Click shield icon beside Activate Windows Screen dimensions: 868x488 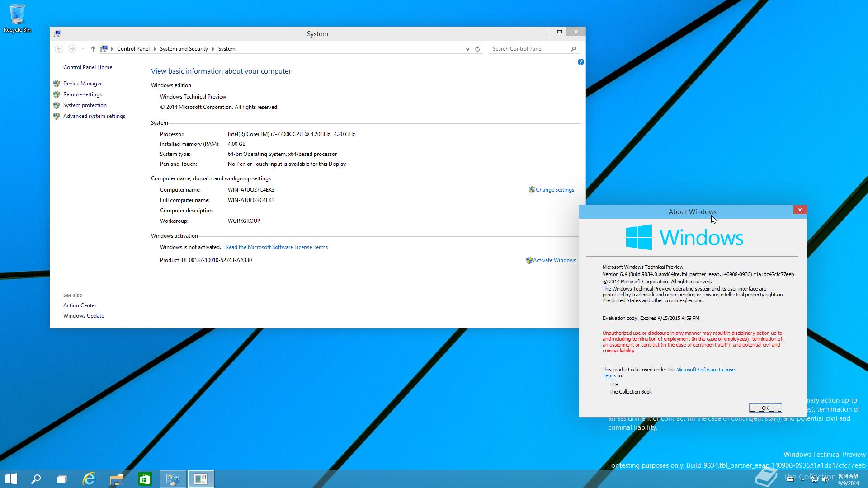pyautogui.click(x=529, y=260)
